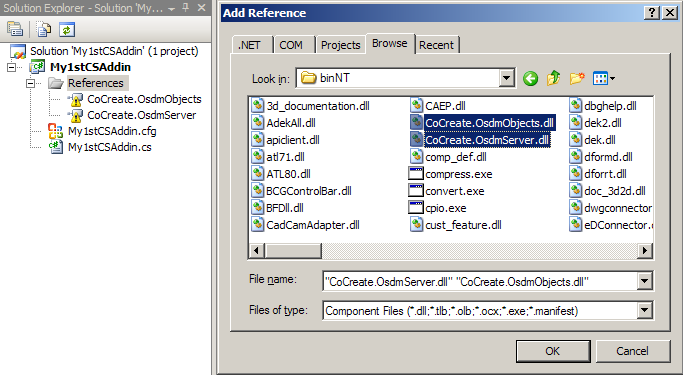
Task: Click the Refresh icon in Solution Explorer toolbar
Action: click(67, 29)
